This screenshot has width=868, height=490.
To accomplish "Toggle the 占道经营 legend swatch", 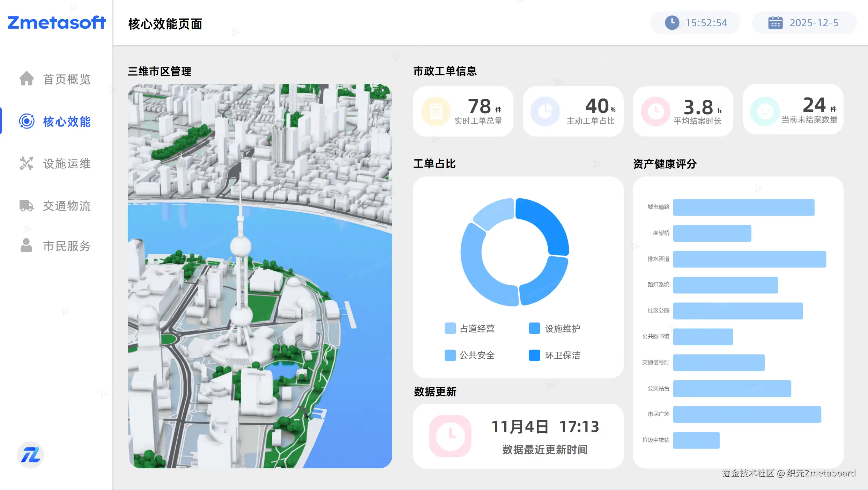I will coord(450,328).
